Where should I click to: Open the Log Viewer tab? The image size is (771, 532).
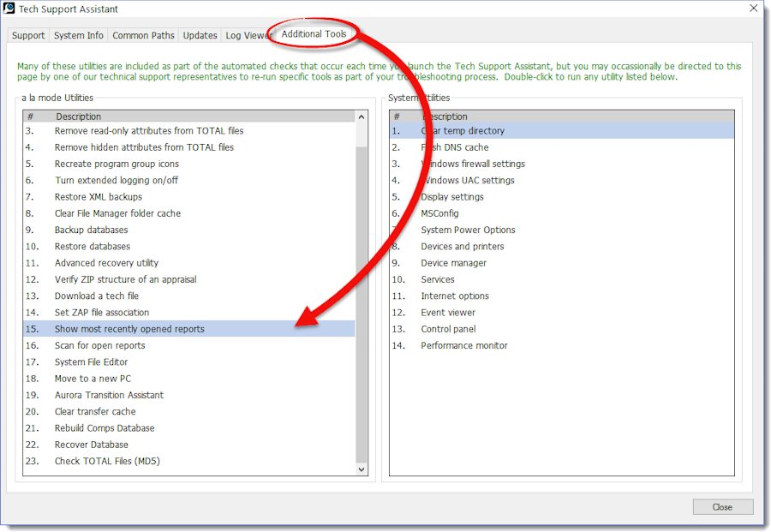tap(248, 35)
